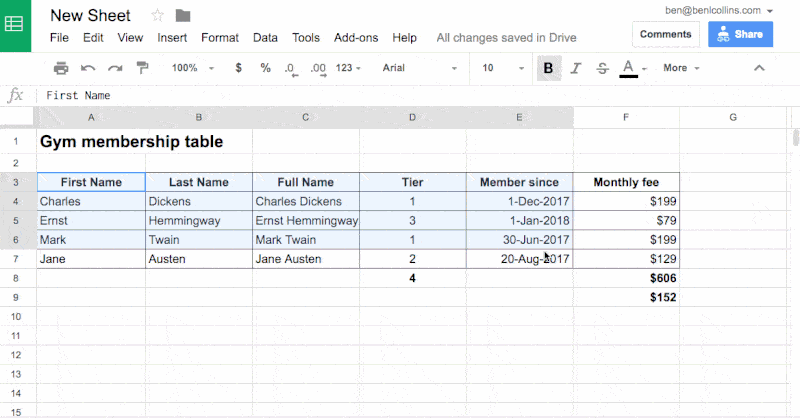Select the bold 4 count cell
The width and height of the screenshot is (800, 418).
pyautogui.click(x=412, y=278)
